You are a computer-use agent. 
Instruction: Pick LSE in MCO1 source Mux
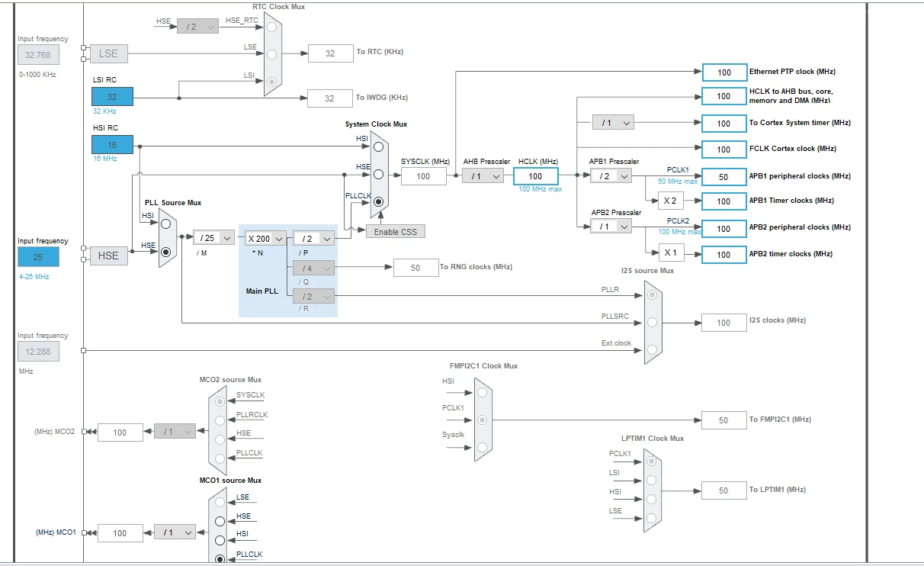coord(220,503)
